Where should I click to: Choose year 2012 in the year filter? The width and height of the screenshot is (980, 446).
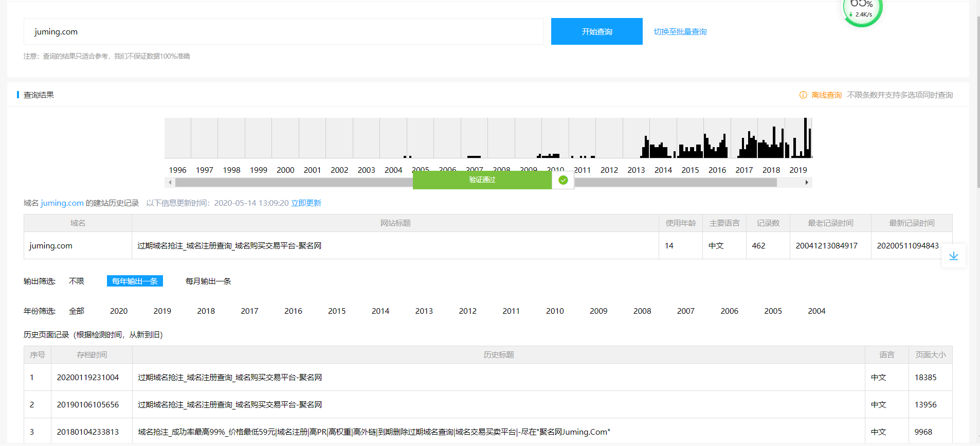467,311
